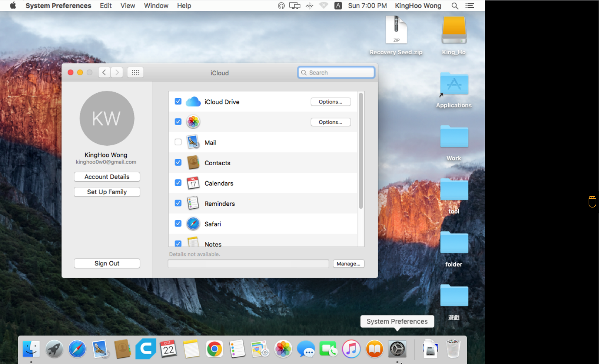
Task: Toggle the Notes checkbox
Action: [x=178, y=243]
